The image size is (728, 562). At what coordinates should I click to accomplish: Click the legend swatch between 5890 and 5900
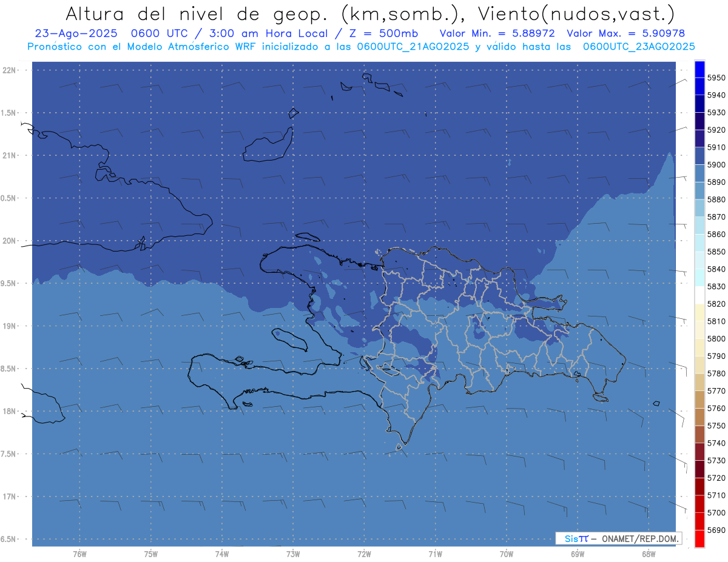point(699,173)
